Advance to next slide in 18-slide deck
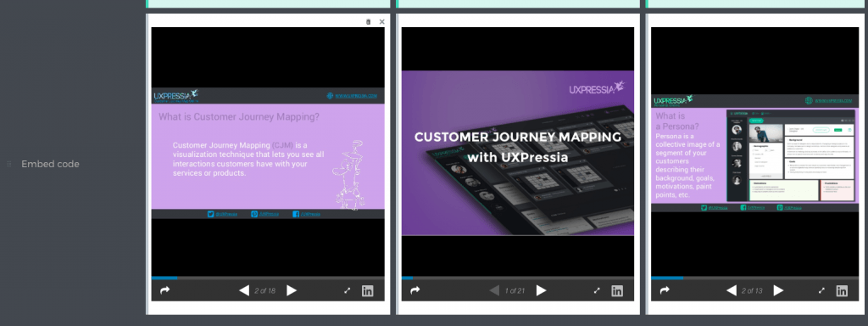Screen dimensions: 868x326 tap(292, 290)
